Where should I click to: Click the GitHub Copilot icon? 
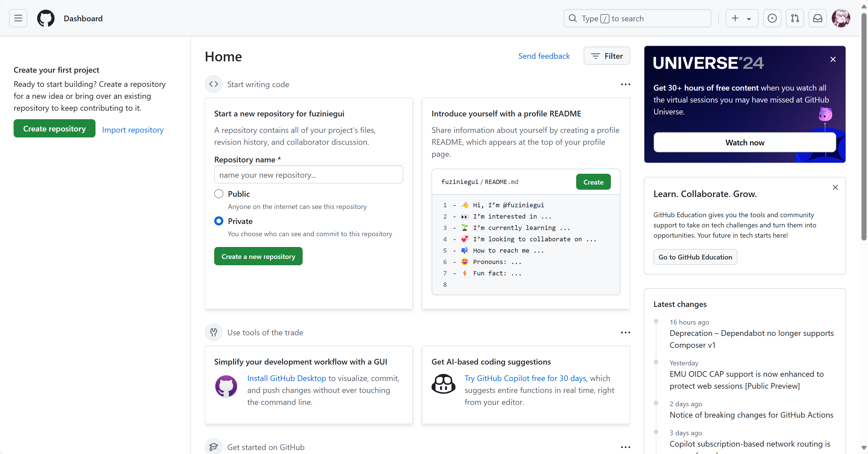[x=444, y=384]
